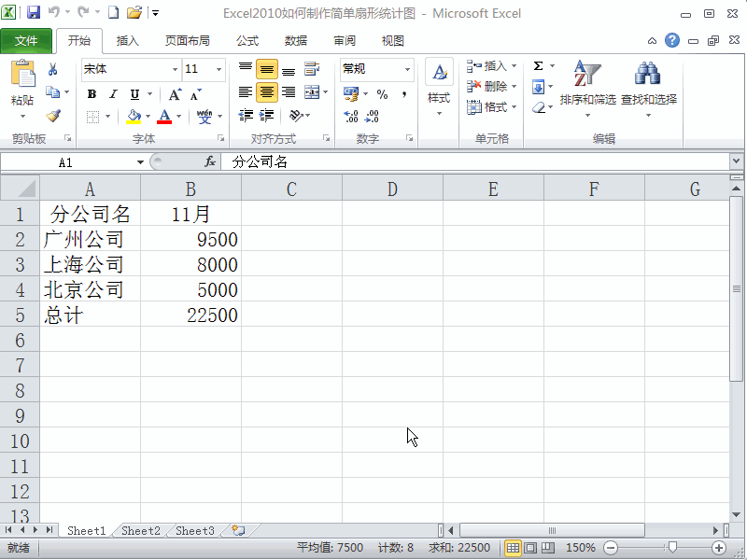Switch to the Sheet2 worksheet tab
Screen dimensions: 747x560
coord(139,530)
